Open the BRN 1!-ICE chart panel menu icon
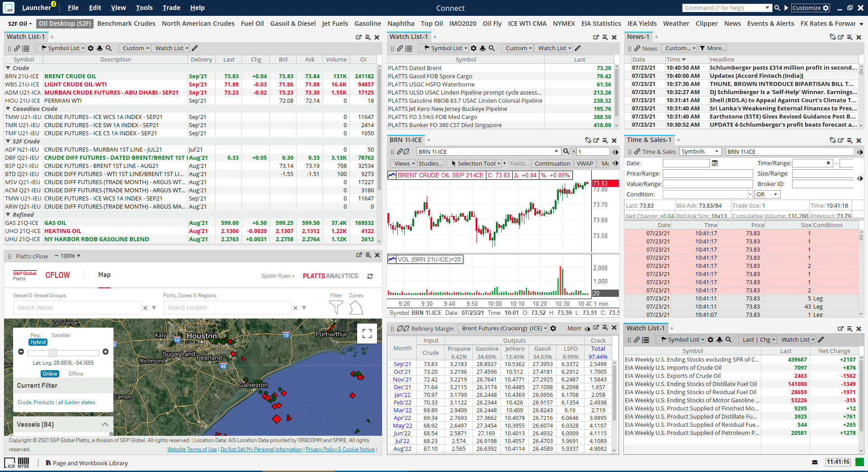Image resolution: width=868 pixels, height=472 pixels. point(605,140)
